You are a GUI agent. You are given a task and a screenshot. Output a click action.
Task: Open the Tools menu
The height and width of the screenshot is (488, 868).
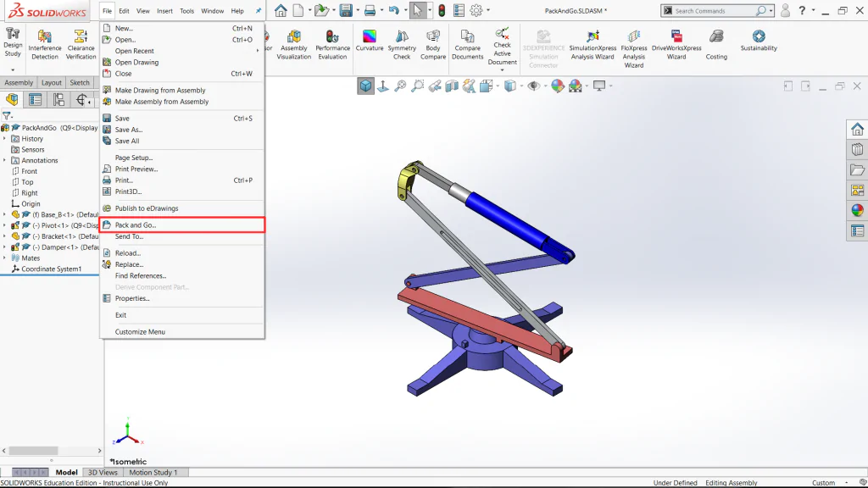pos(186,11)
